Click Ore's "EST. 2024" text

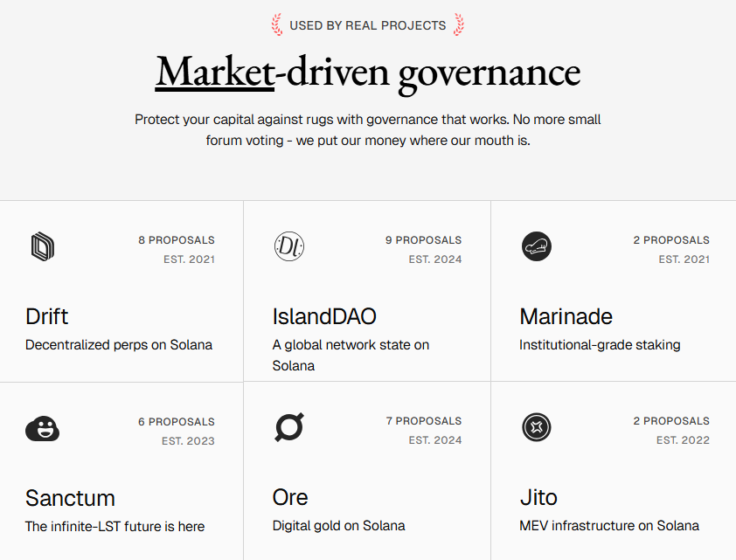click(x=435, y=440)
